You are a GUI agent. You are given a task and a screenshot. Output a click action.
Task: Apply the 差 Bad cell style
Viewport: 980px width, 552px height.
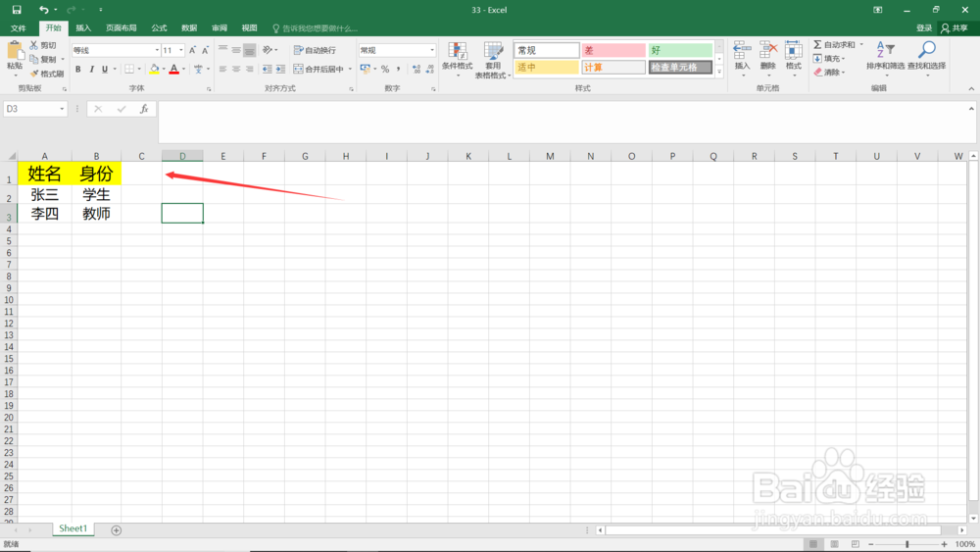[x=613, y=50]
